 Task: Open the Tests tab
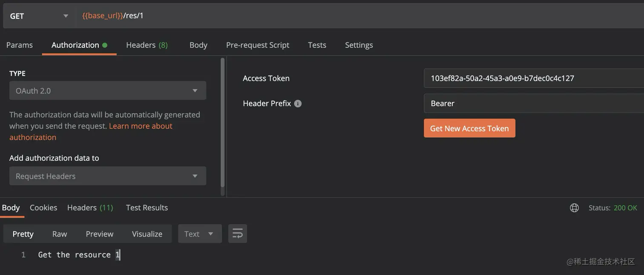[x=317, y=45]
